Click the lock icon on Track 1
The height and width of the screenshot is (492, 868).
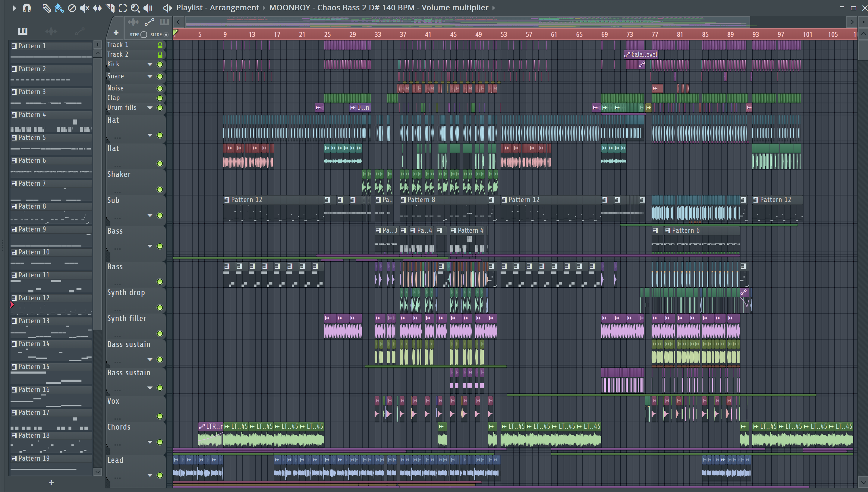pyautogui.click(x=160, y=45)
